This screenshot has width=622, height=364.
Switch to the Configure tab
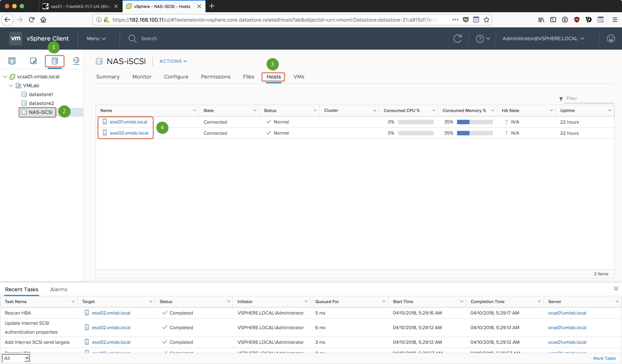[176, 77]
